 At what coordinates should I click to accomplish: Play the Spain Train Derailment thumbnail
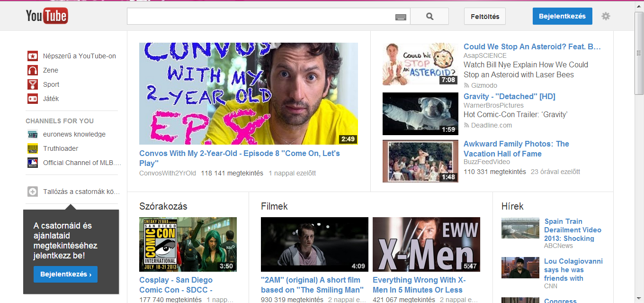pos(520,228)
